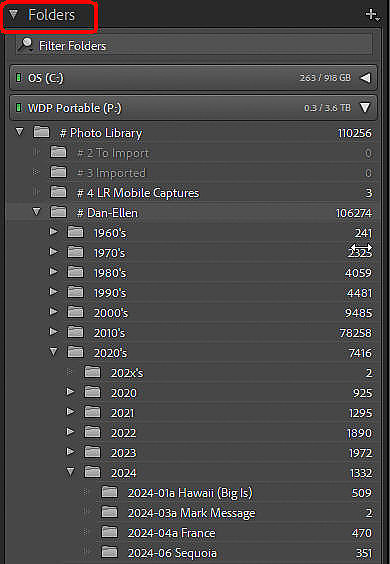The width and height of the screenshot is (390, 564).
Task: Focus the Filter Folders search field
Action: (x=194, y=45)
